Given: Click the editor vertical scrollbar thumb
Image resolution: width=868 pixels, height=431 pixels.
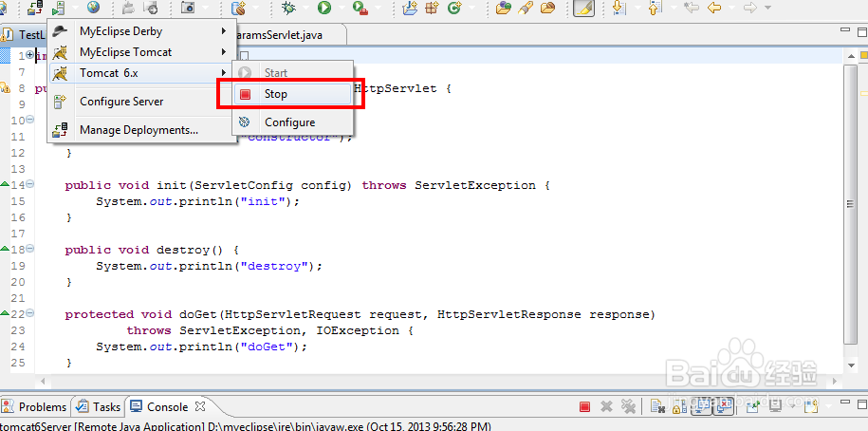Looking at the screenshot, I should coord(850,204).
